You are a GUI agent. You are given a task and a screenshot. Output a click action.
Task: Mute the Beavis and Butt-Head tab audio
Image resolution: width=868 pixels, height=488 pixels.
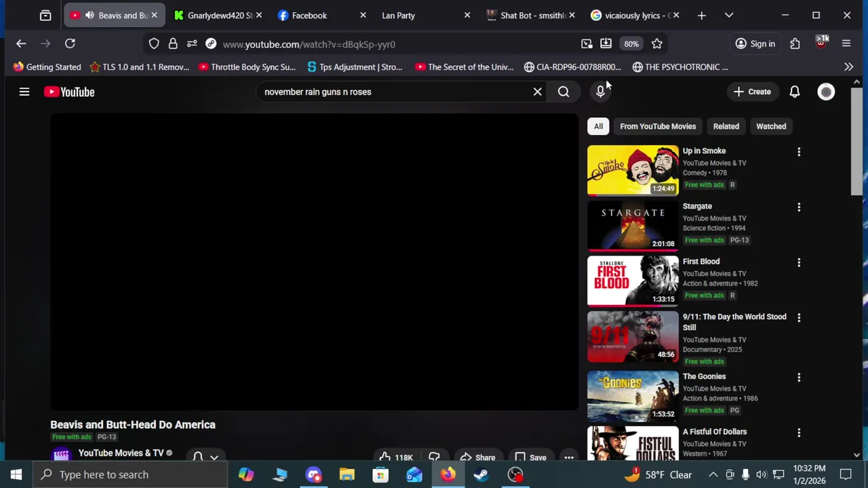pos(90,15)
